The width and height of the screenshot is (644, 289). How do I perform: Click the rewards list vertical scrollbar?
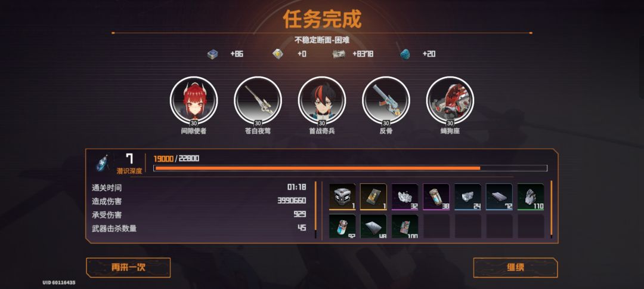pyautogui.click(x=551, y=210)
